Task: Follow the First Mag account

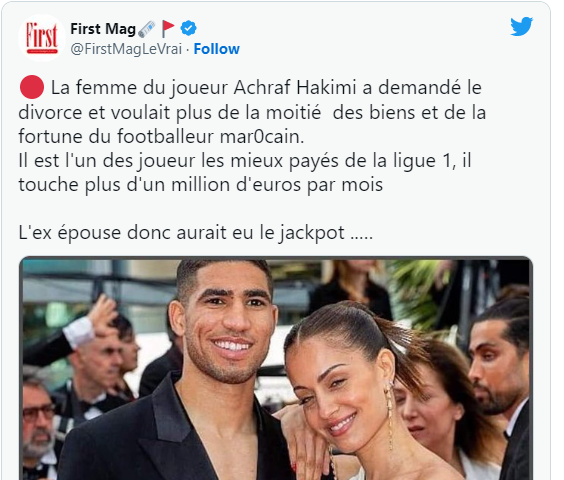Action: pos(217,49)
